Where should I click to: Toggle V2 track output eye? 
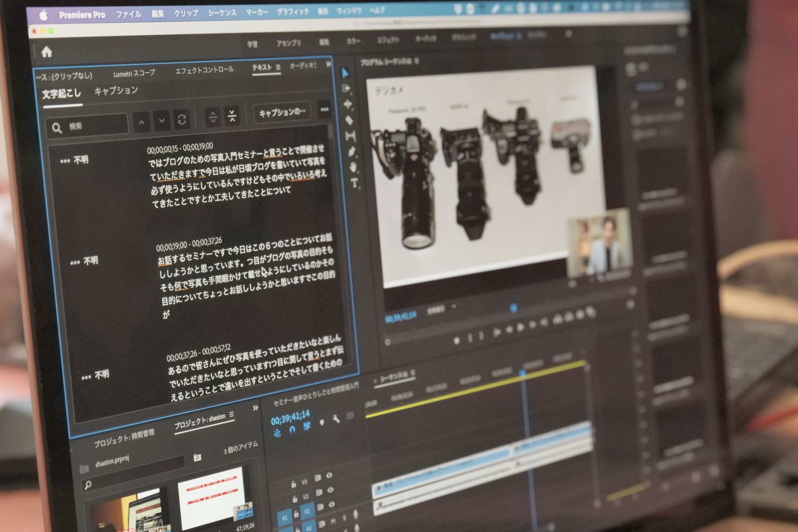tap(330, 490)
